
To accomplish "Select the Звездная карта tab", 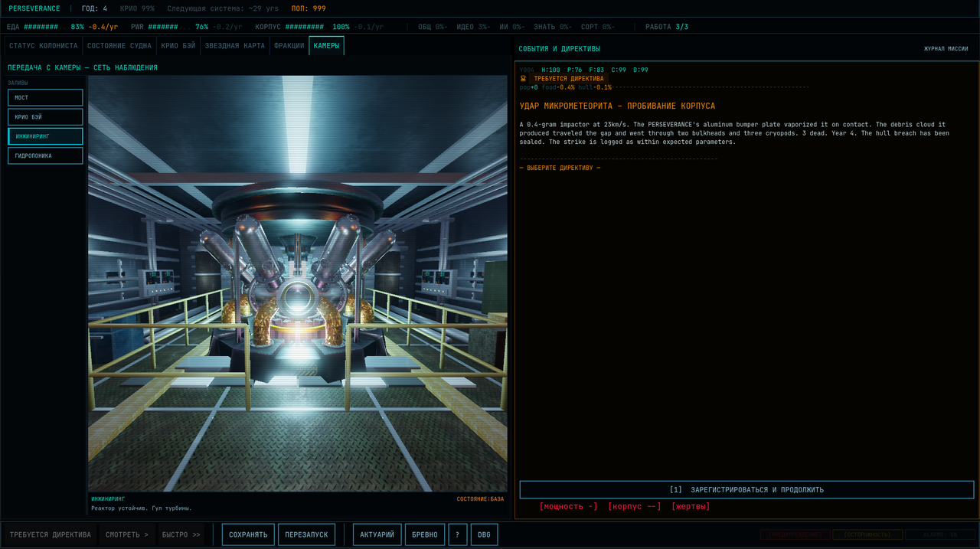I will tap(235, 46).
